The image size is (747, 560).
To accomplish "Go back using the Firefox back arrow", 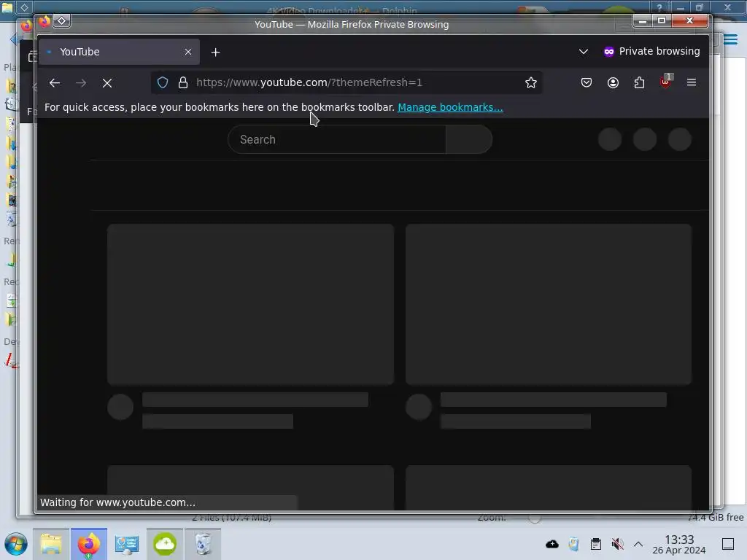I will 55,83.
